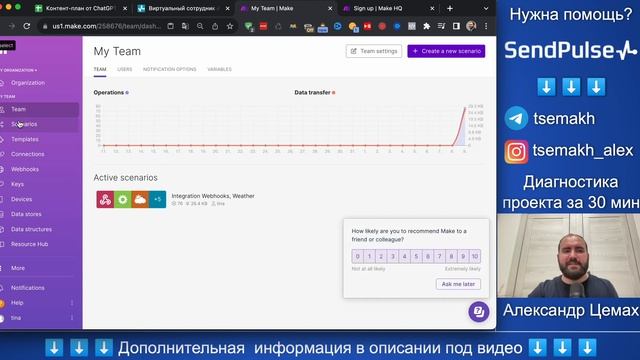Switch to the NOTIFICATION OPTIONS tab
640x360 pixels.
tap(169, 69)
